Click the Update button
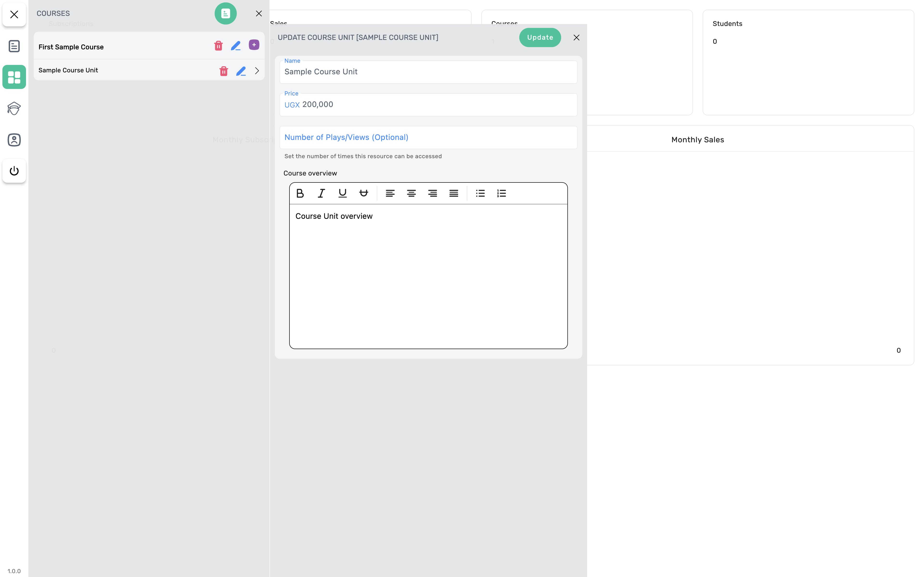 pos(540,38)
